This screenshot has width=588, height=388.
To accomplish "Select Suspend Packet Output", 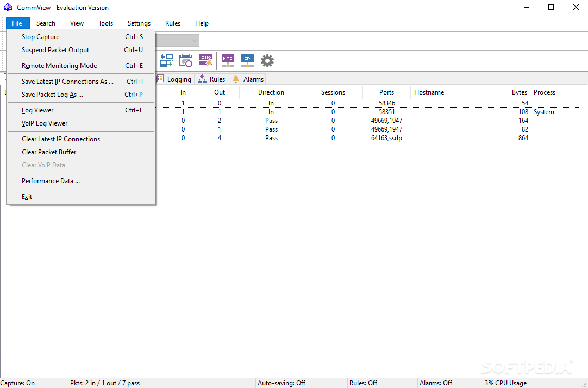I will [x=80, y=50].
